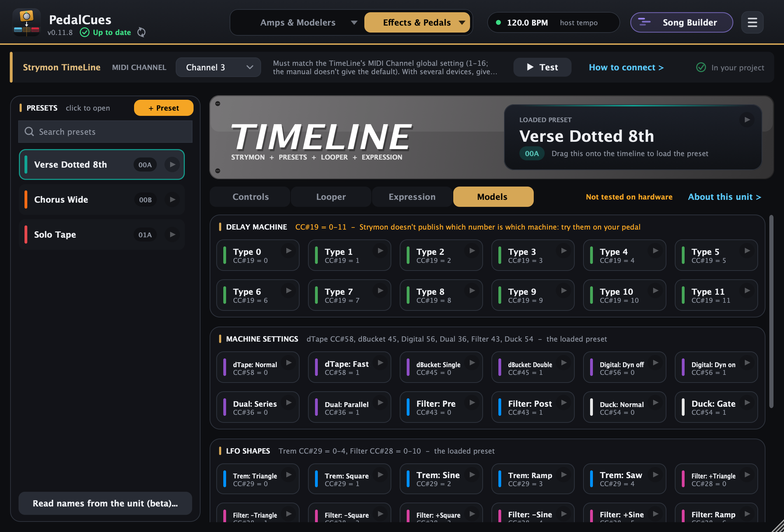Send delay machine Type 1
This screenshot has height=532, width=784.
pyautogui.click(x=350, y=255)
